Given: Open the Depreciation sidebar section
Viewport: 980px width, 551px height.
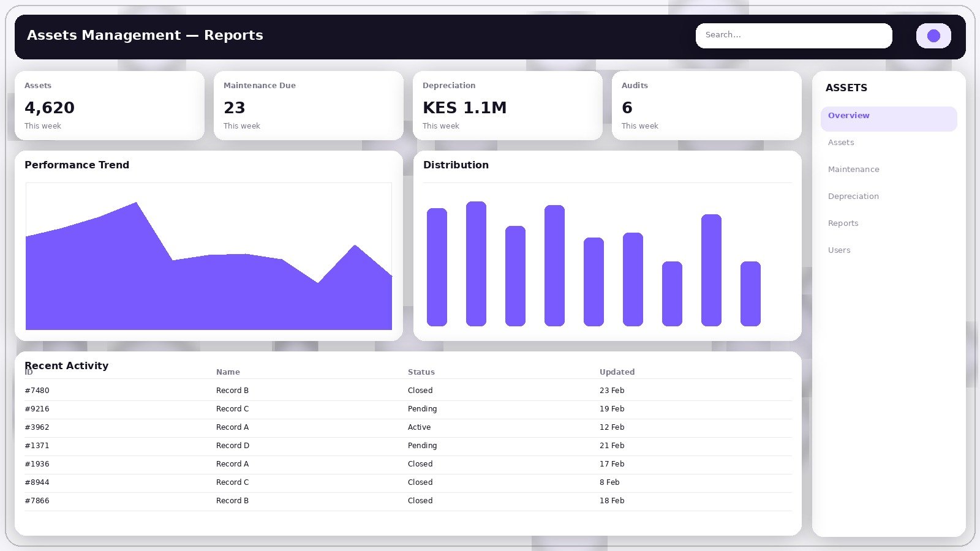Looking at the screenshot, I should click(x=853, y=197).
